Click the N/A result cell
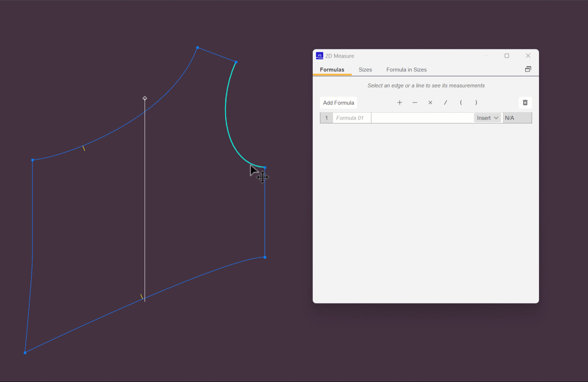588x382 pixels. 517,118
